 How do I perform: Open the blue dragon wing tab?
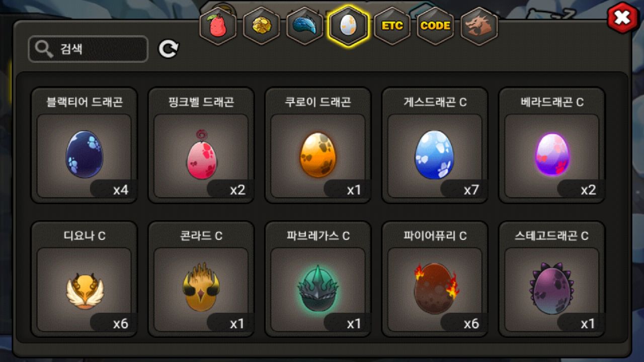pyautogui.click(x=305, y=26)
